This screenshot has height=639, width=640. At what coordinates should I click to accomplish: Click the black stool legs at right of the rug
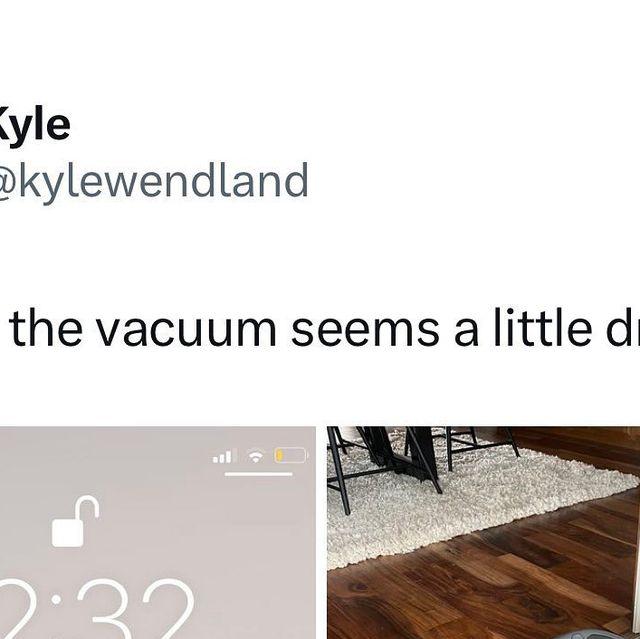(482, 447)
